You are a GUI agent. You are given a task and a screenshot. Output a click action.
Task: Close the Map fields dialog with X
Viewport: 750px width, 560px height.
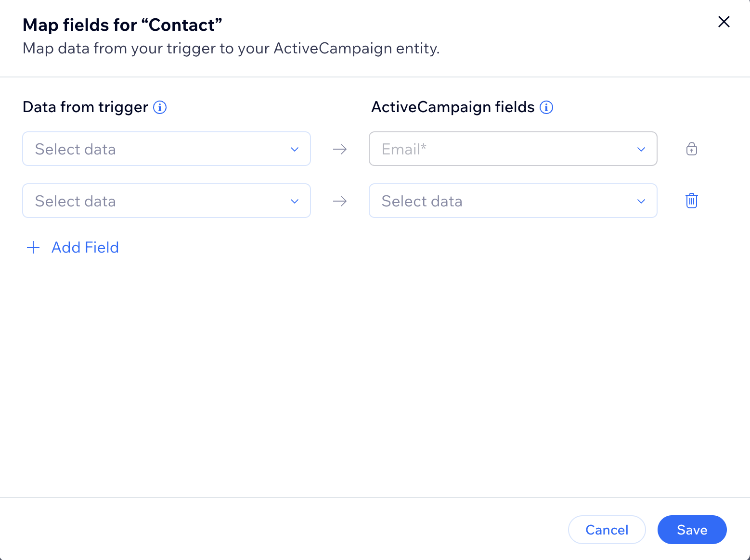point(724,22)
